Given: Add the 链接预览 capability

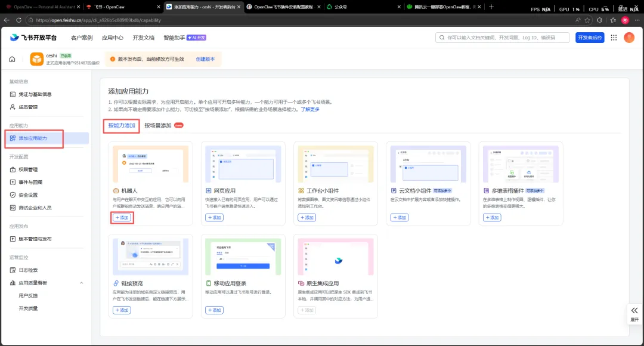Looking at the screenshot, I should [x=122, y=310].
